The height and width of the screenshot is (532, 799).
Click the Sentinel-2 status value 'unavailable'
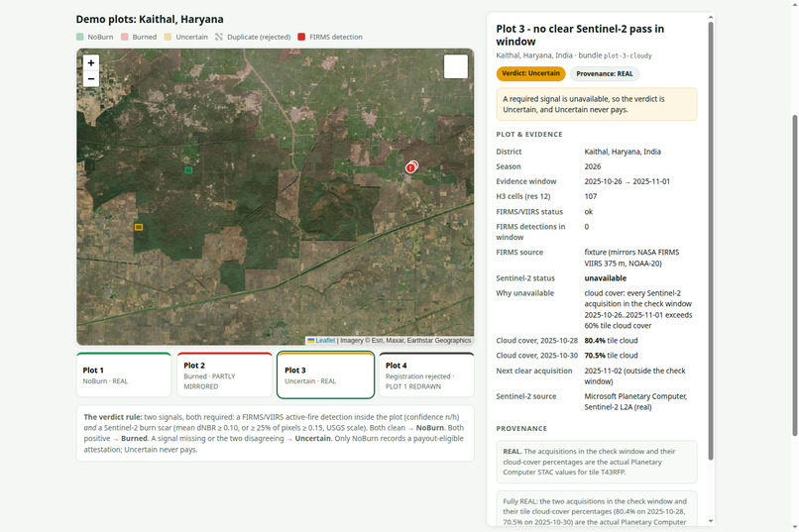606,278
